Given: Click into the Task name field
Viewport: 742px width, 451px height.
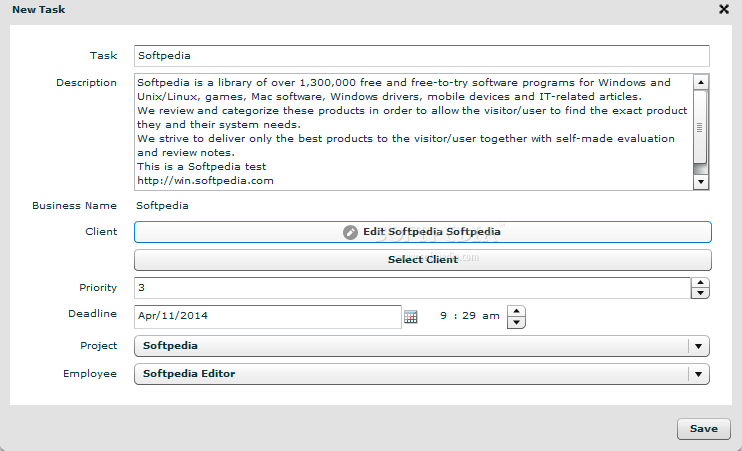Looking at the screenshot, I should coord(422,56).
